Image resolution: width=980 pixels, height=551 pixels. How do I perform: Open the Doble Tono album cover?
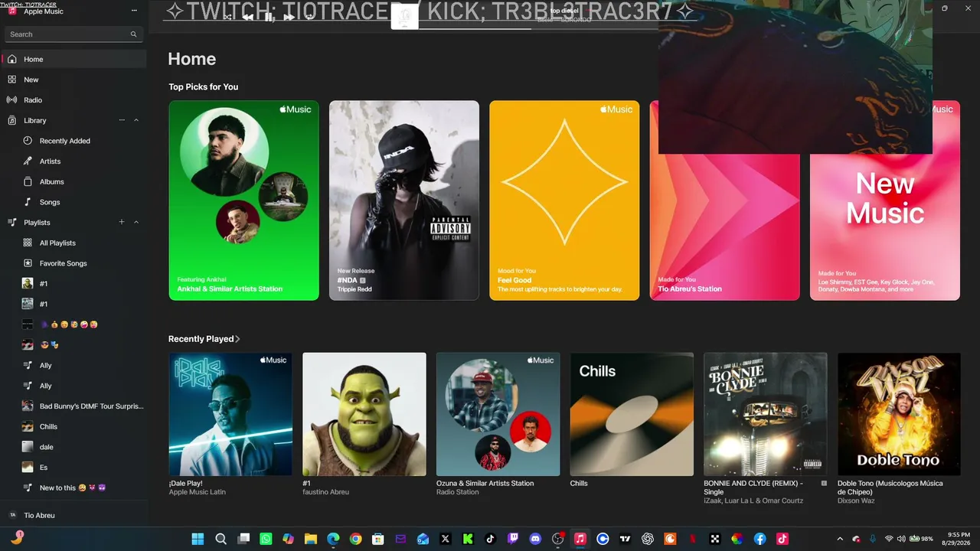pos(899,414)
